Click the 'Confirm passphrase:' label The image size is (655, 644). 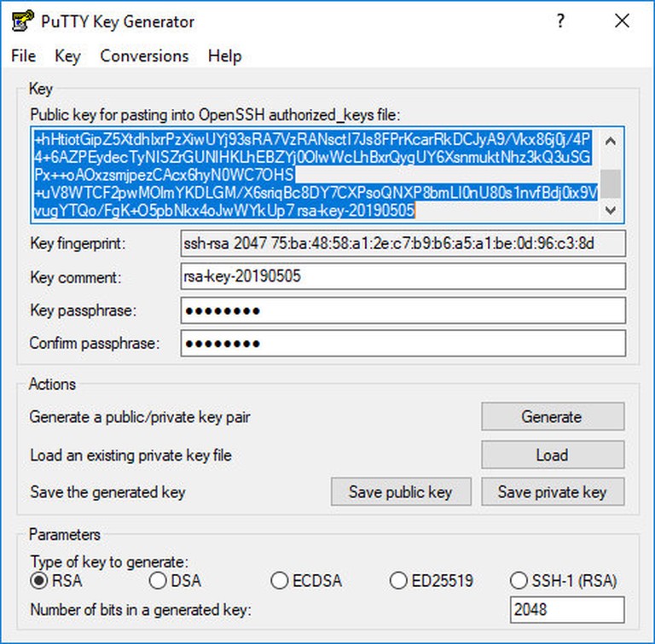pyautogui.click(x=95, y=343)
